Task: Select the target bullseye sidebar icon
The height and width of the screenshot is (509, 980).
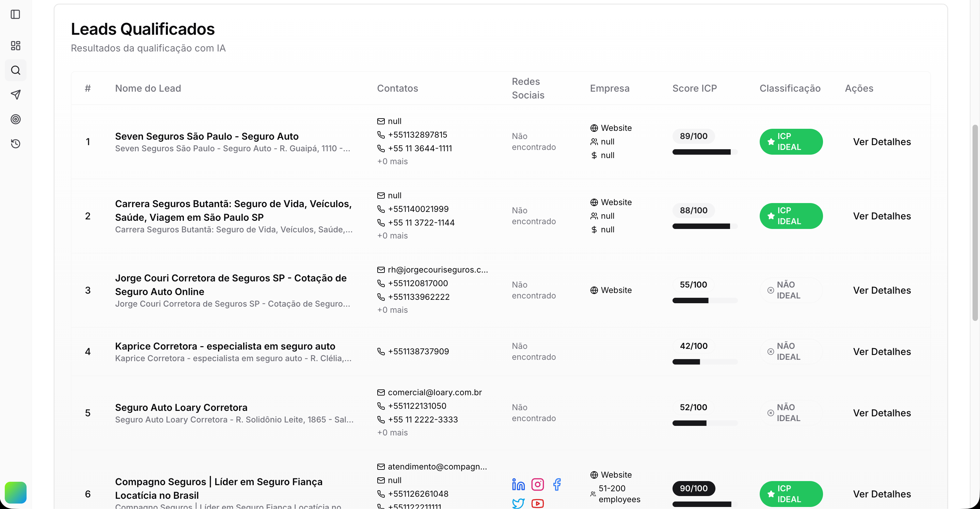Action: (x=16, y=119)
